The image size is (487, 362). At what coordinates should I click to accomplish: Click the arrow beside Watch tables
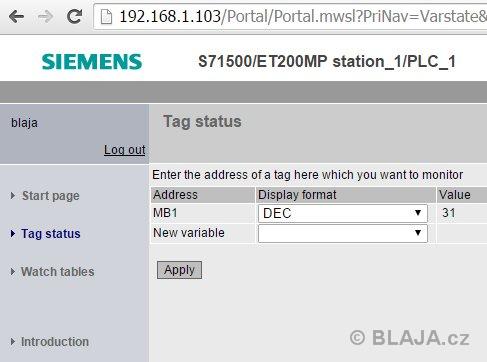(13, 272)
